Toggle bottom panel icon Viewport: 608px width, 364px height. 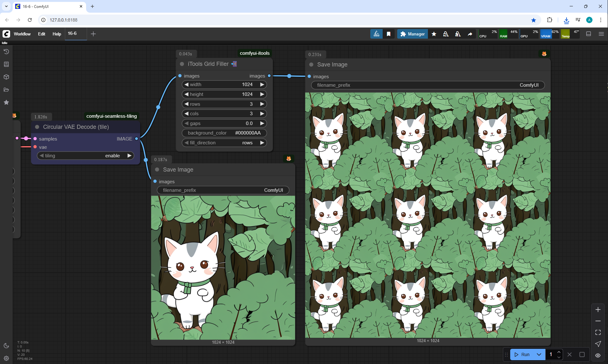pos(588,34)
